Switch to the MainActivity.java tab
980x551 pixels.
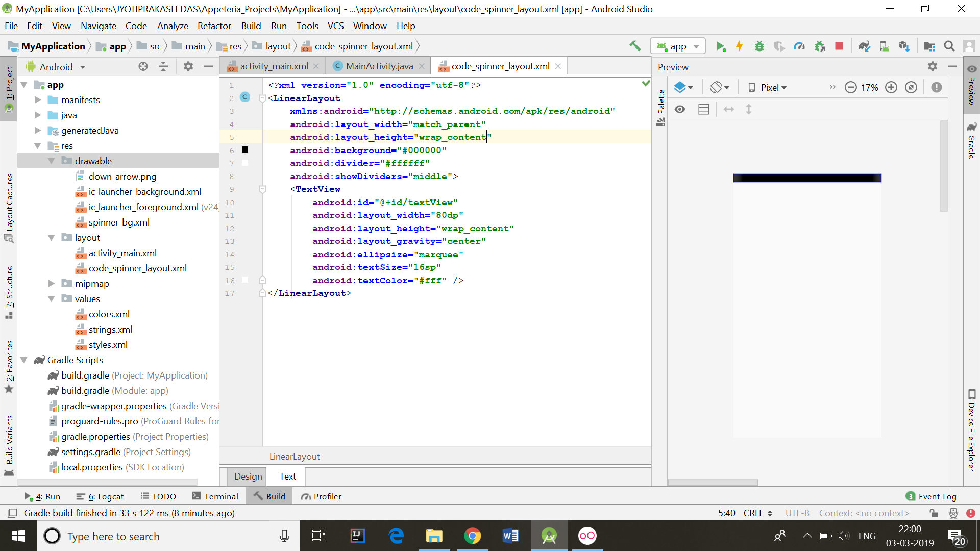click(x=379, y=66)
